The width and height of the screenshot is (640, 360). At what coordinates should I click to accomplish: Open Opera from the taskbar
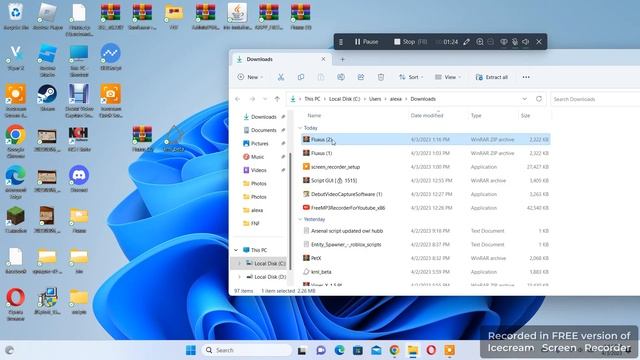click(x=431, y=350)
